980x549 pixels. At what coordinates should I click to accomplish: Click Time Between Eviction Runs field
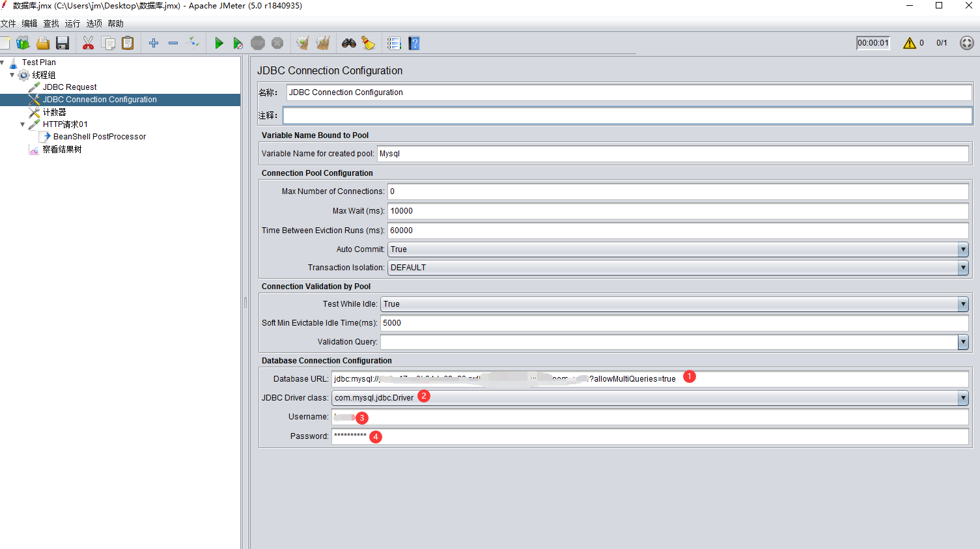coord(678,231)
